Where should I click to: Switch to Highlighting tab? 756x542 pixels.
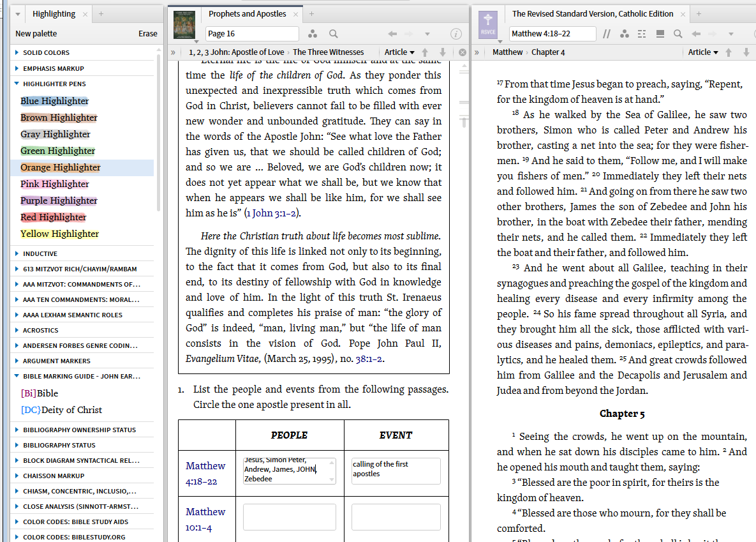click(x=54, y=14)
